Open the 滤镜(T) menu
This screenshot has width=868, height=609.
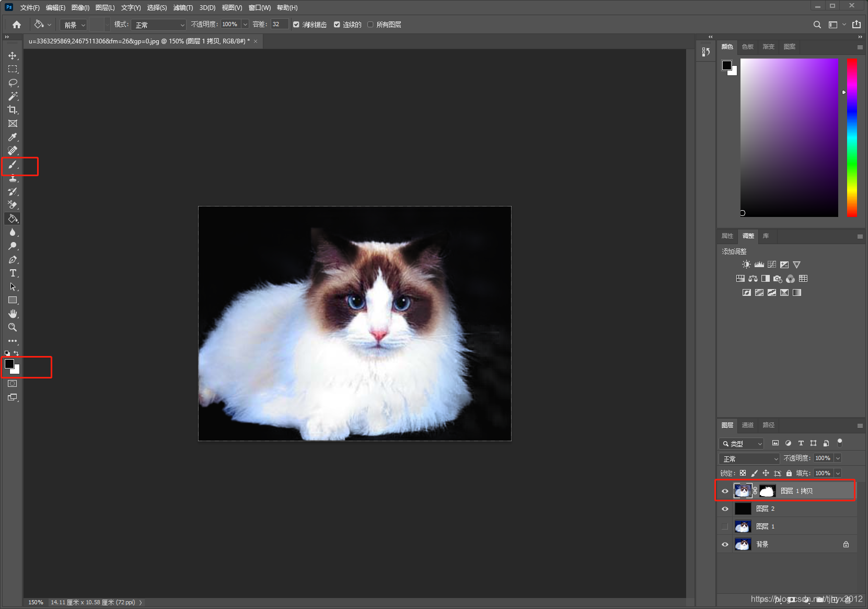[183, 7]
